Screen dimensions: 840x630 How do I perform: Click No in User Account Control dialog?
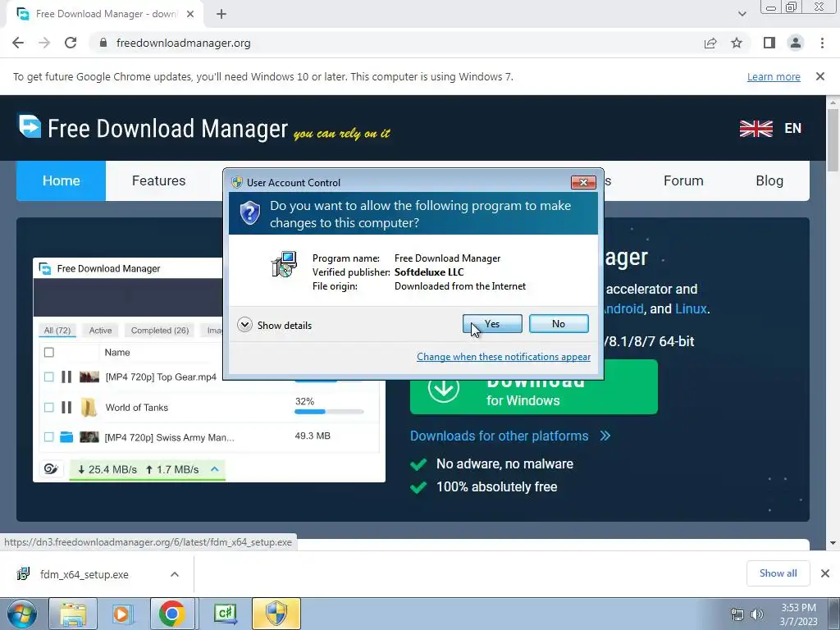(x=558, y=323)
